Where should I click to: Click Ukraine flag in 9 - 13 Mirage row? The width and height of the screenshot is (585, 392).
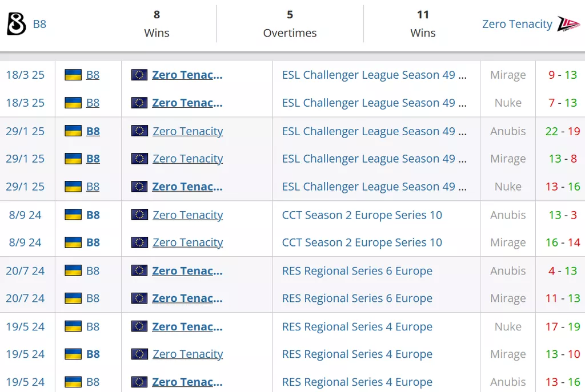tap(73, 75)
